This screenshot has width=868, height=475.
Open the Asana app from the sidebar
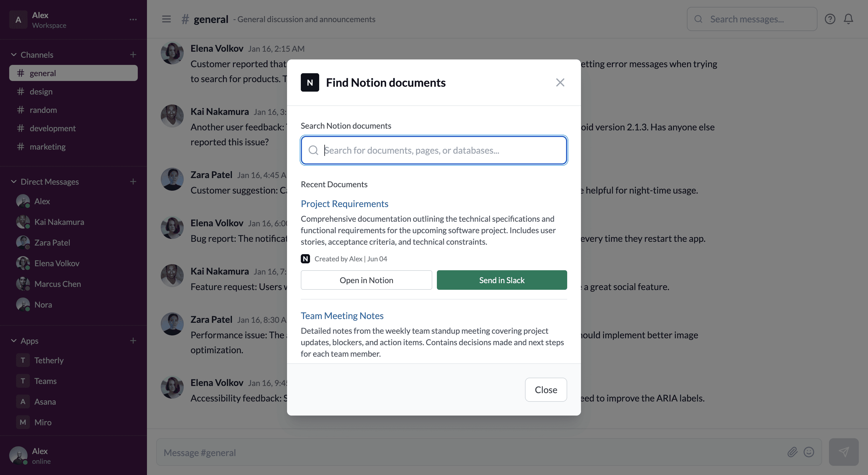coord(45,401)
